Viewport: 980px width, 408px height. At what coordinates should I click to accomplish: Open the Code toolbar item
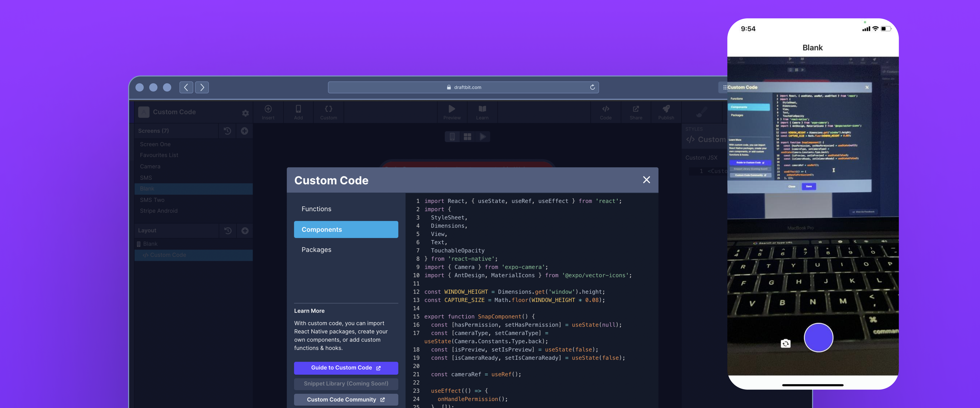click(605, 112)
